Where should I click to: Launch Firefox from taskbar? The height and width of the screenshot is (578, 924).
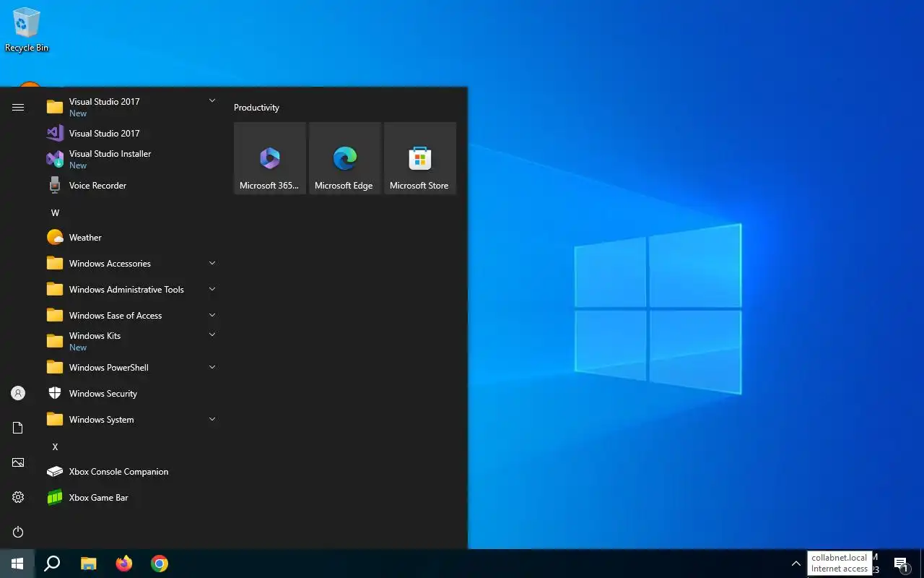pos(124,564)
